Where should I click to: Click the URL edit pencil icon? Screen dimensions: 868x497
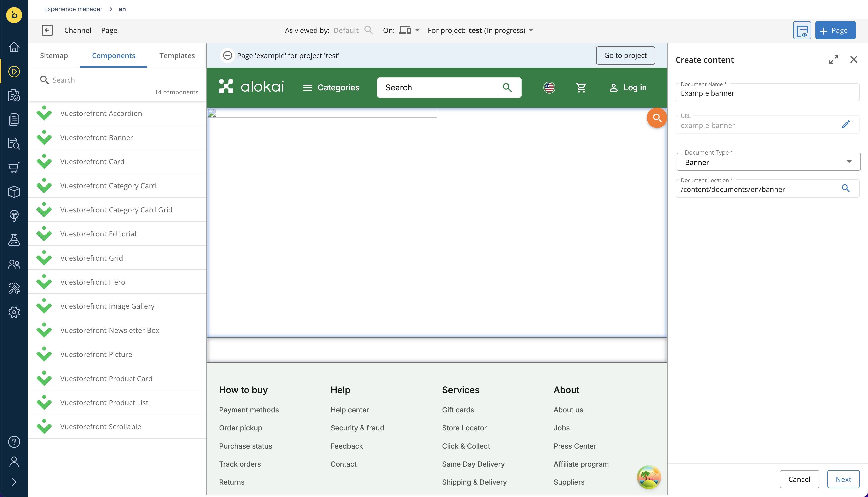pos(845,125)
